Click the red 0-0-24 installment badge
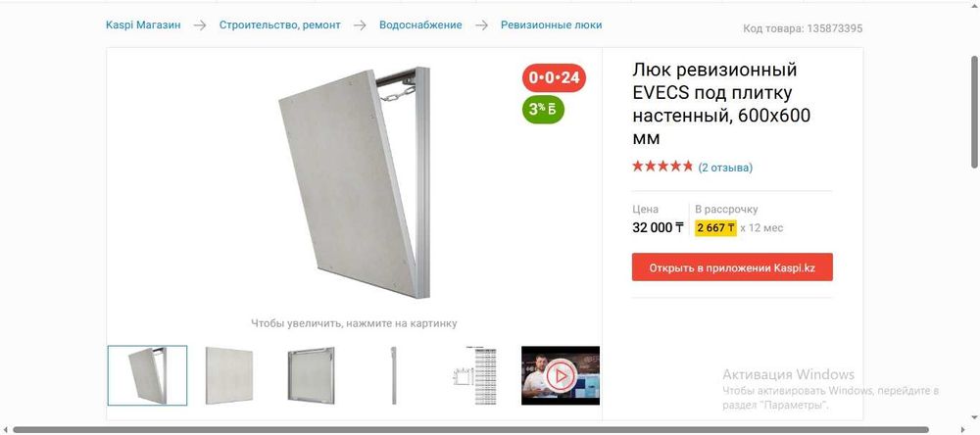This screenshot has width=980, height=435. click(x=554, y=77)
